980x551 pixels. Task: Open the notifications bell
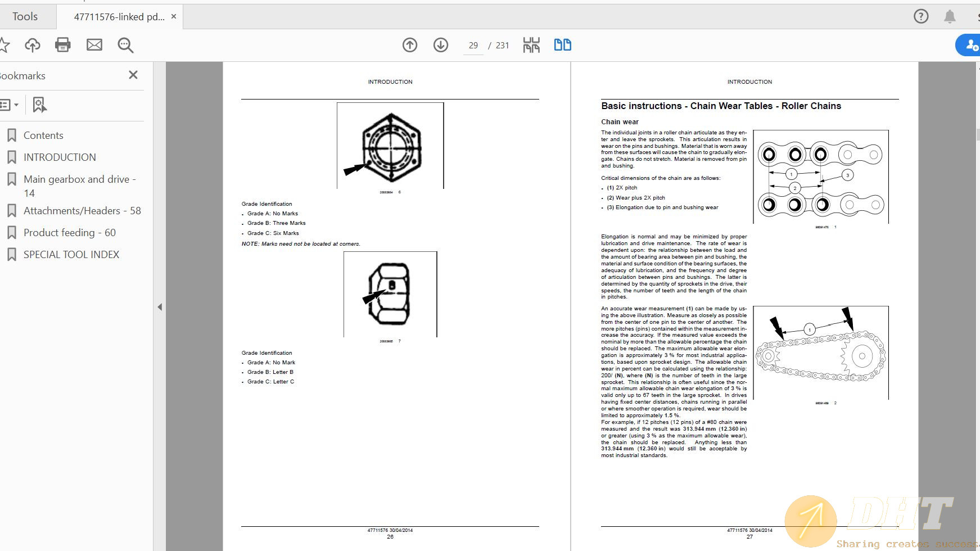950,16
